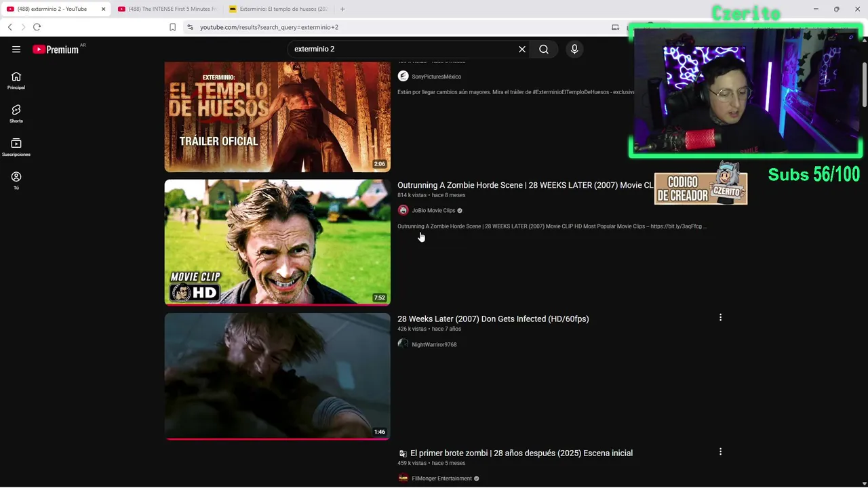
Task: Click FilMonger Entertainment channel avatar
Action: click(403, 478)
